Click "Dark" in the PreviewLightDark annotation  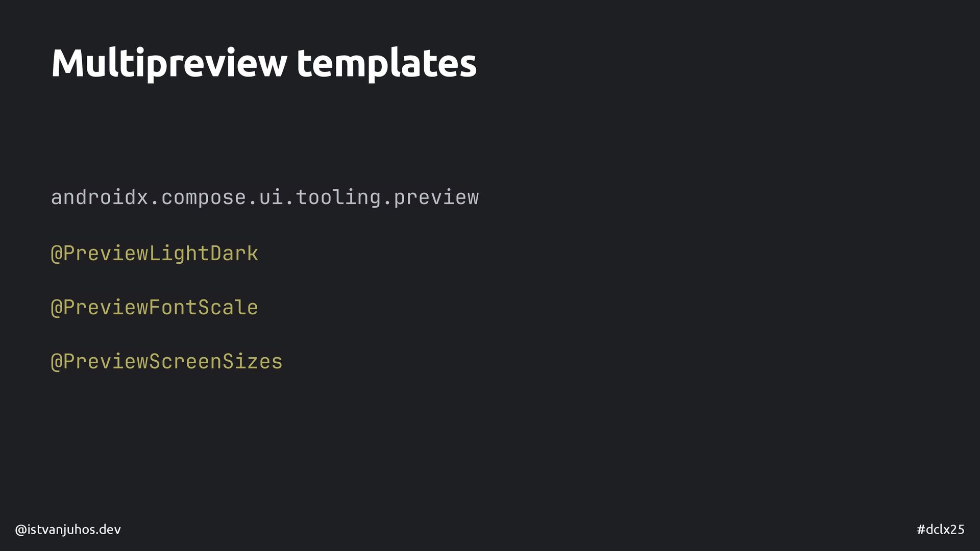click(x=234, y=254)
